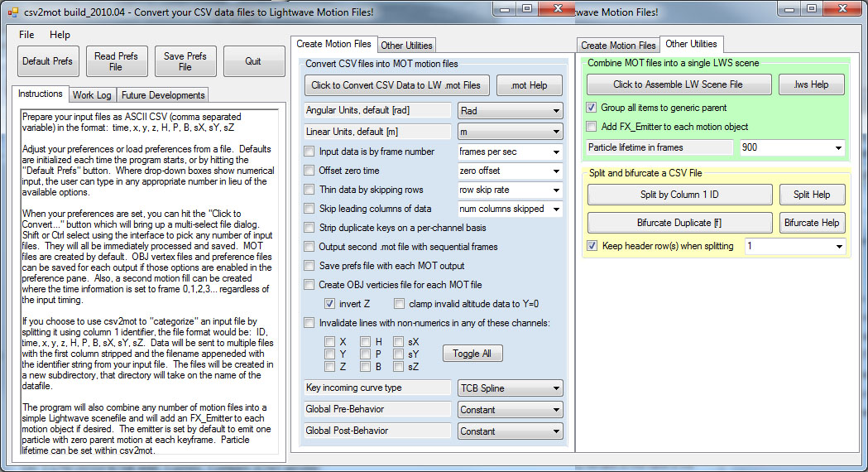Click the Quit button

click(253, 61)
